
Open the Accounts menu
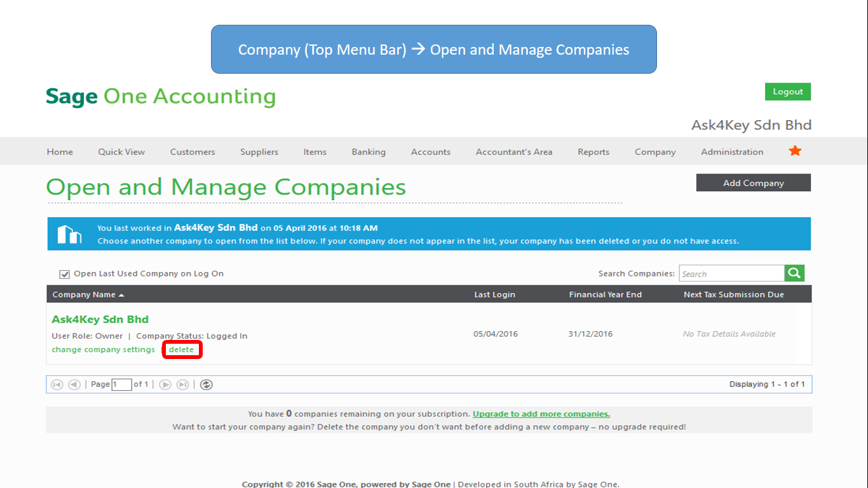click(x=431, y=152)
